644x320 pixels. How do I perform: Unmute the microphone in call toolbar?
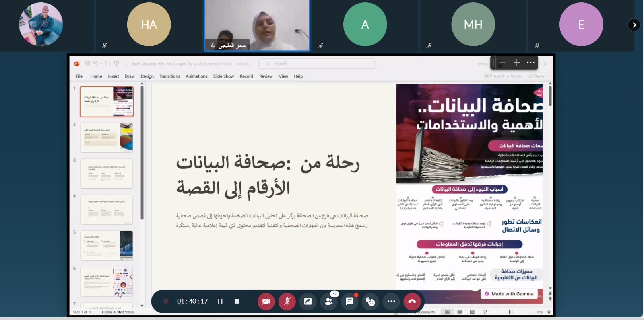pos(287,302)
